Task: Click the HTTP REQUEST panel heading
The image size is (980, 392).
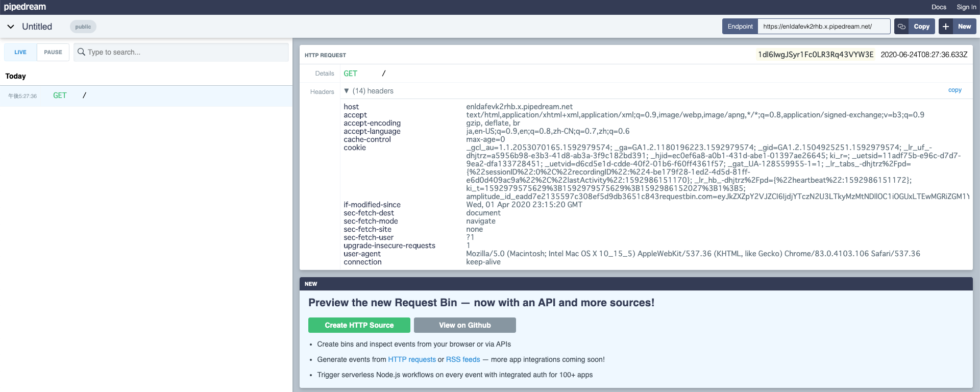Action: (x=325, y=55)
